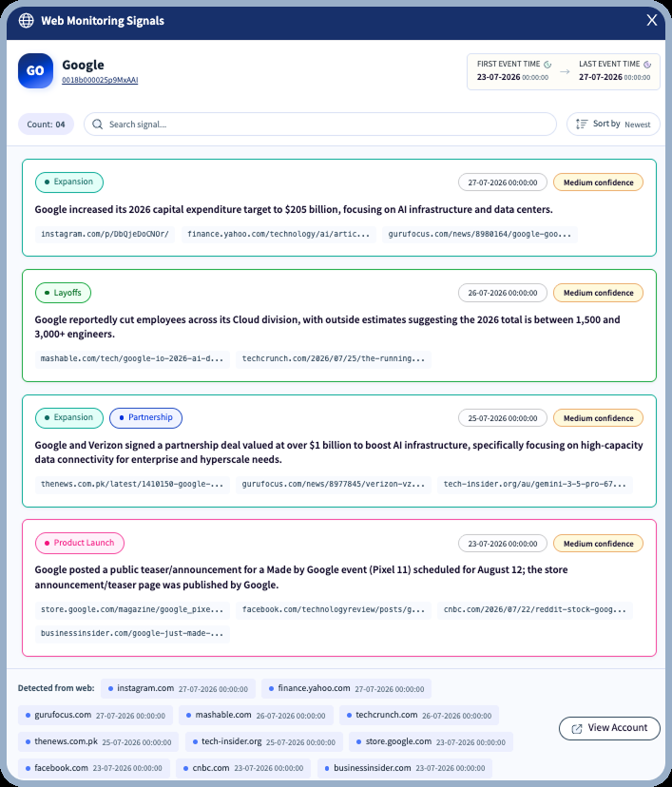This screenshot has width=672, height=787.
Task: Click the Last Event Time 27-07-2026 value
Action: pyautogui.click(x=614, y=77)
